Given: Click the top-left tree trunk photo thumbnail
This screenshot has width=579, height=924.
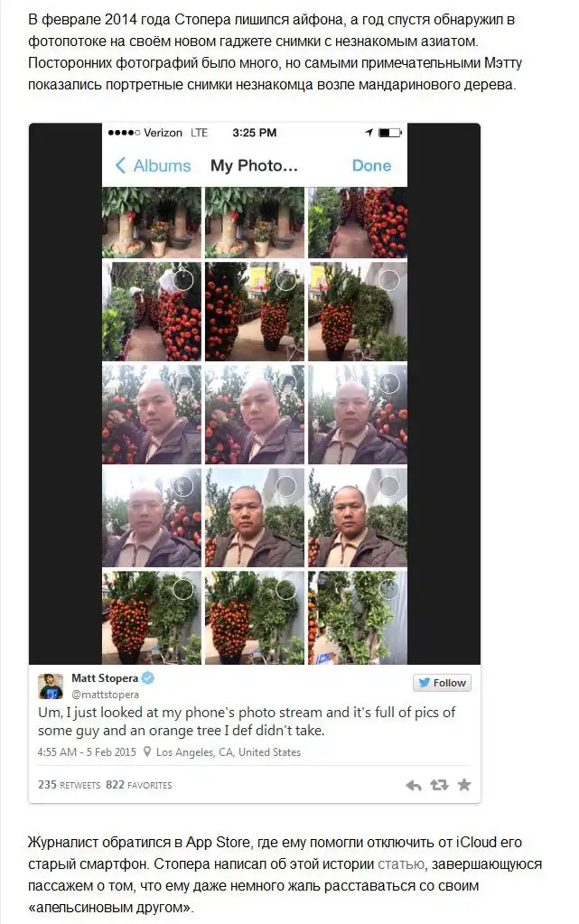Looking at the screenshot, I should 152,223.
